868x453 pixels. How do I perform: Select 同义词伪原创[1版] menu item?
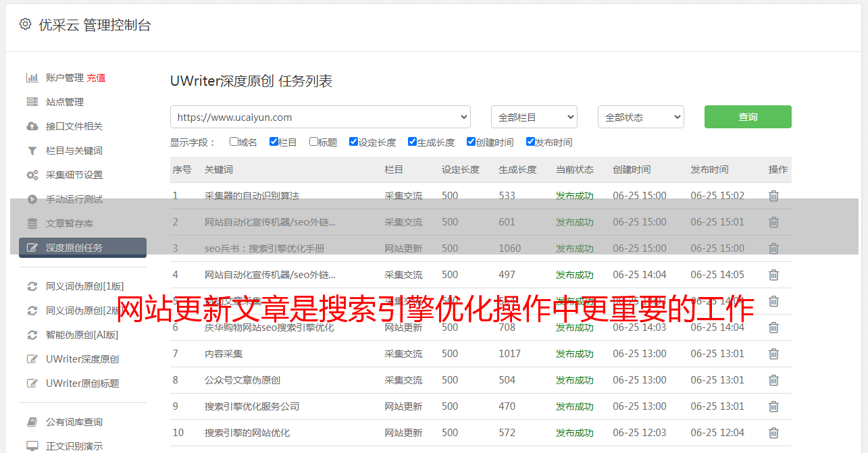(84, 286)
